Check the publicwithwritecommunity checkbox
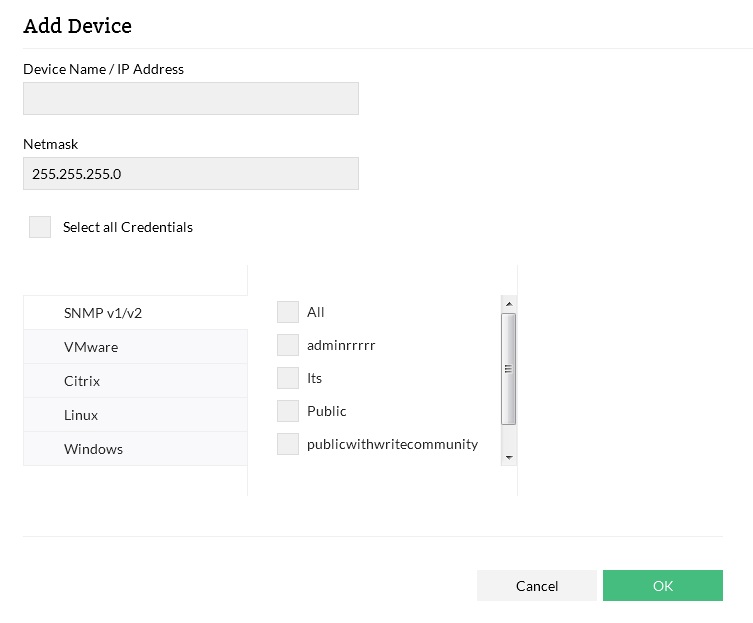Screen dimensions: 753x623 [x=288, y=444]
